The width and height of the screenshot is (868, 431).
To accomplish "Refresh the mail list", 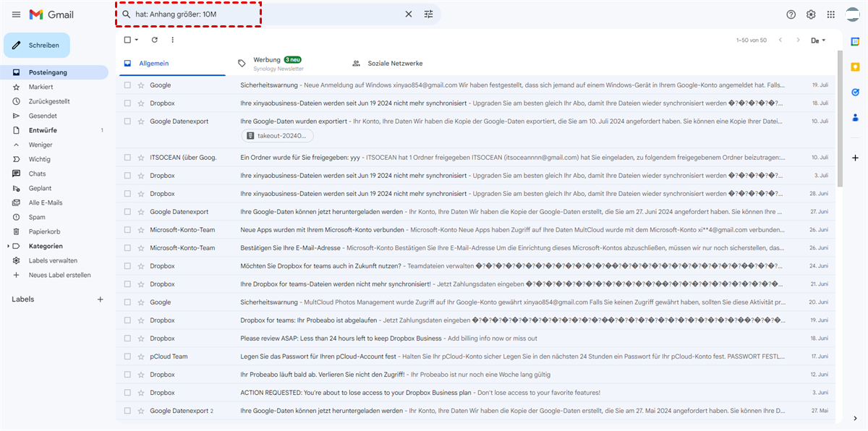I will 154,40.
